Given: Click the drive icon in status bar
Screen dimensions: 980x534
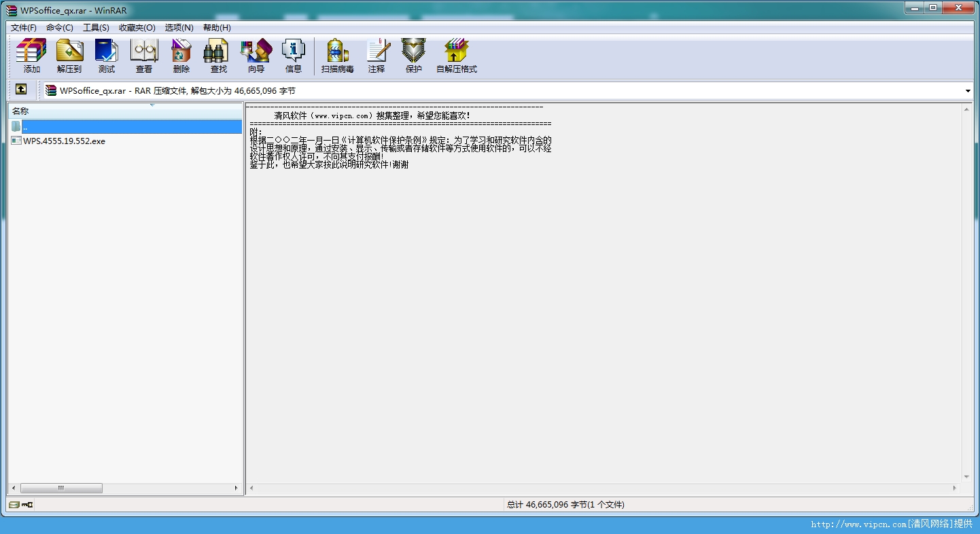Looking at the screenshot, I should [x=14, y=505].
